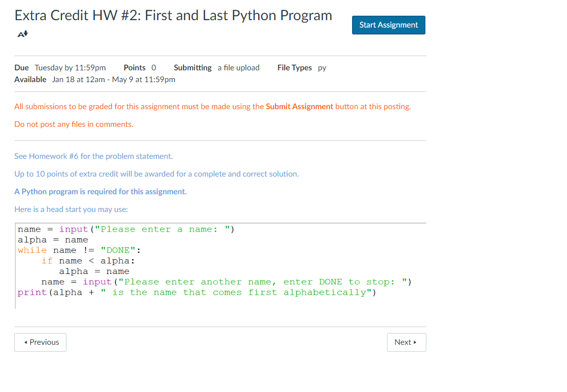Open the Immersive Reader accessibility icon

click(22, 34)
